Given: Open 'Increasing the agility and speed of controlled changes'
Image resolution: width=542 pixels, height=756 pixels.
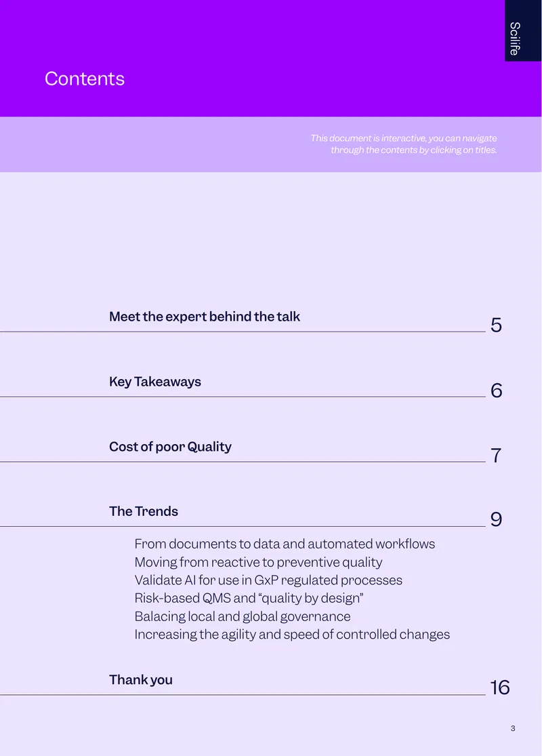Looking at the screenshot, I should click(292, 635).
